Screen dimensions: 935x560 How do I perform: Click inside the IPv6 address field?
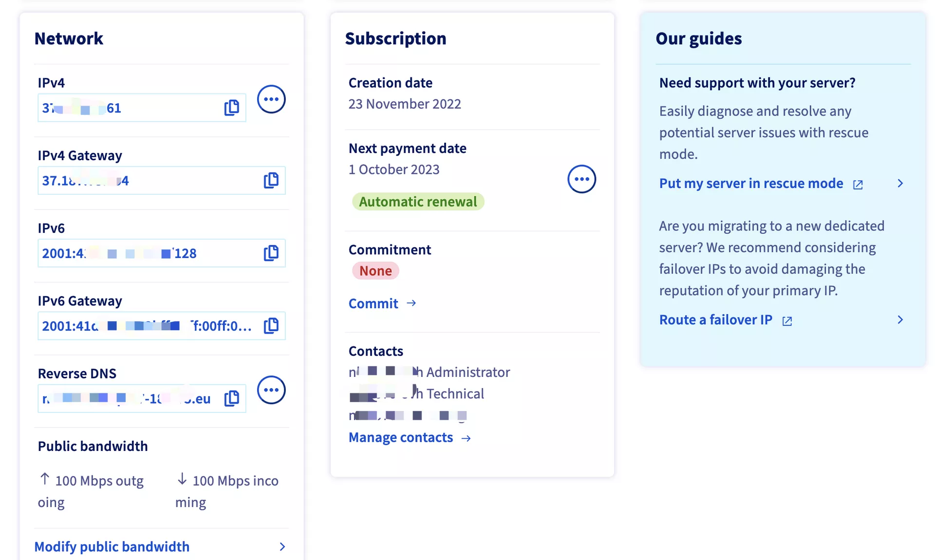pos(146,253)
